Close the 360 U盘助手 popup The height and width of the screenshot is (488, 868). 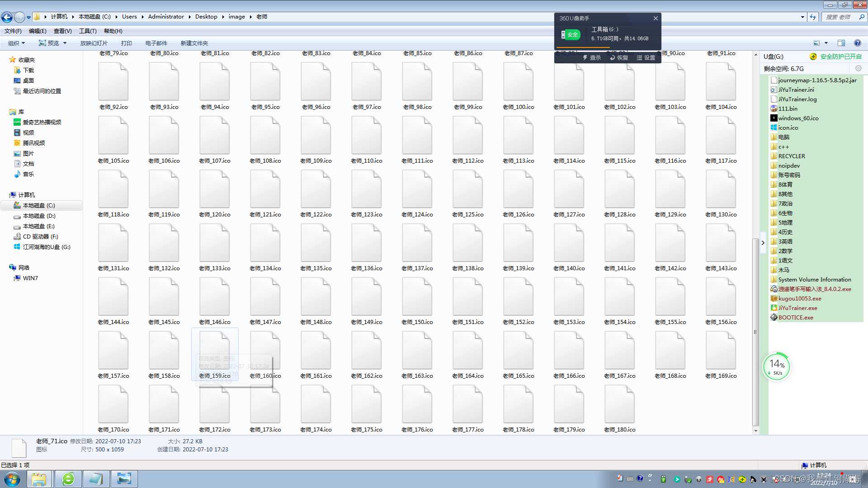coord(656,18)
